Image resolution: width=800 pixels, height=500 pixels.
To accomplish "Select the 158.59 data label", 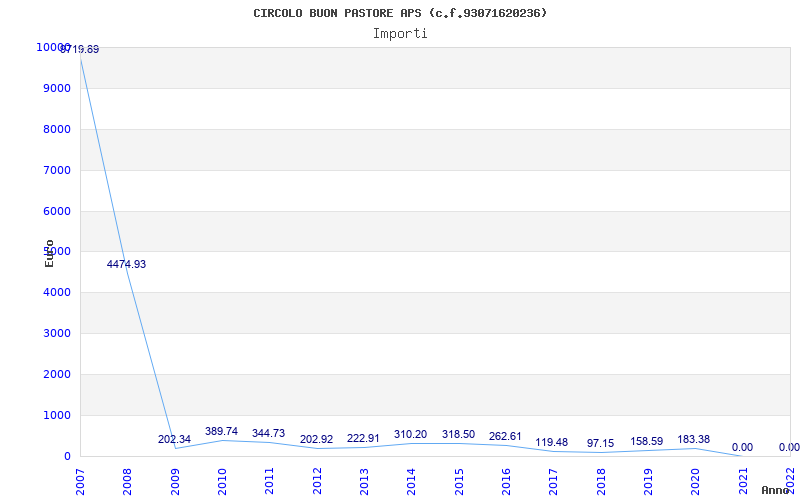I will (647, 441).
